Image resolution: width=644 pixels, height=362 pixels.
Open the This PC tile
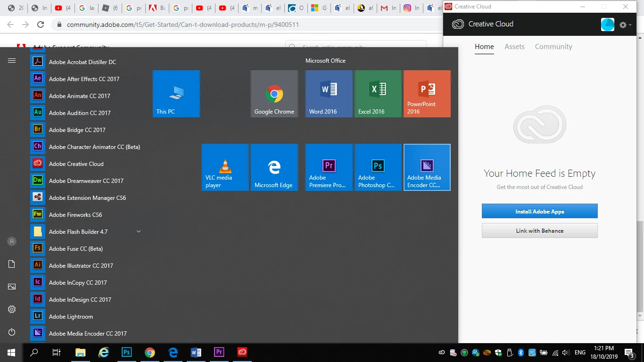click(176, 94)
